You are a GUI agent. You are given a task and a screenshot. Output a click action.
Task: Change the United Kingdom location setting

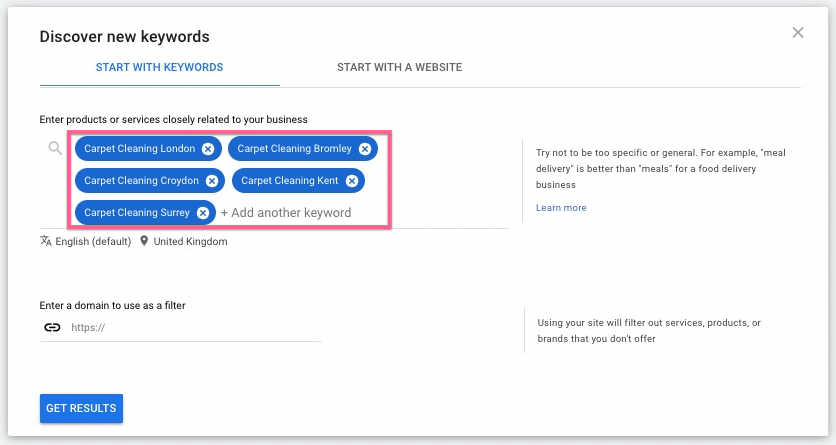[x=190, y=241]
